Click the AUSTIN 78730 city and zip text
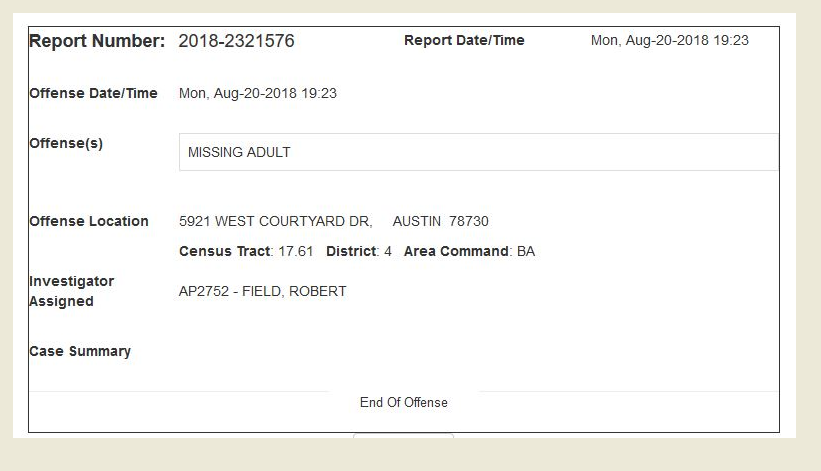Image resolution: width=821 pixels, height=471 pixels. click(x=440, y=221)
